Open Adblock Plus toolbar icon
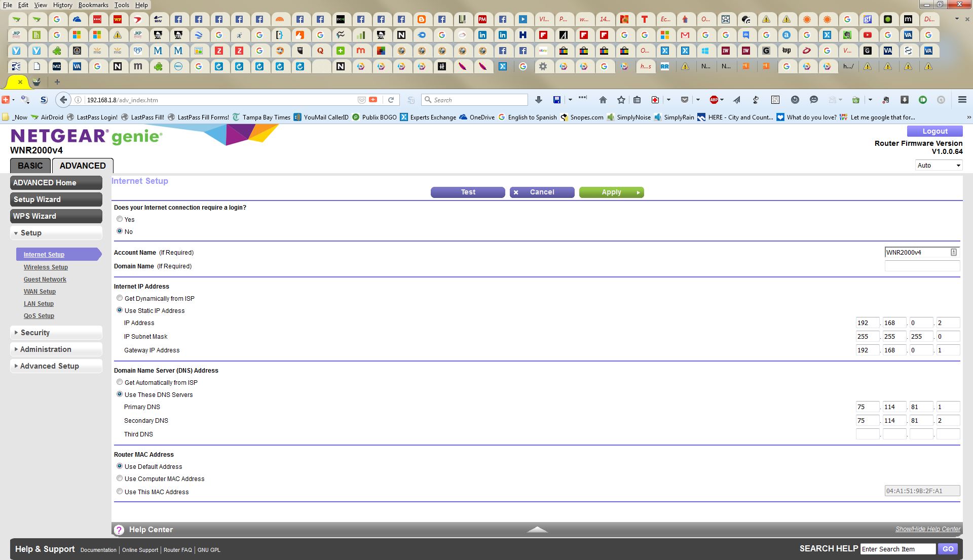 714,100
